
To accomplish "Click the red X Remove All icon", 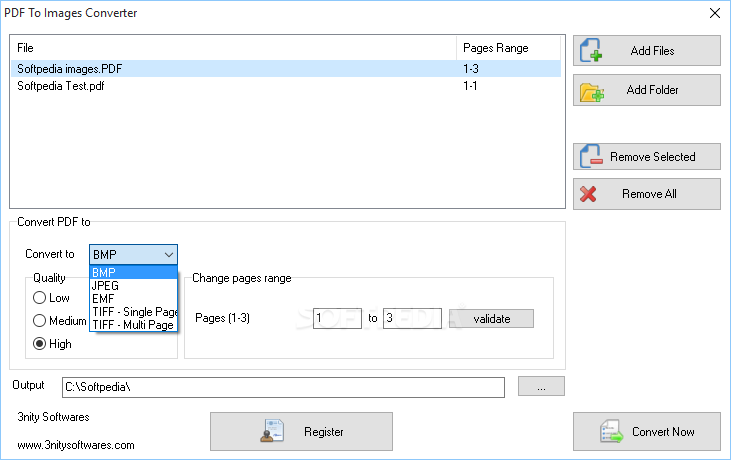I will click(x=588, y=194).
